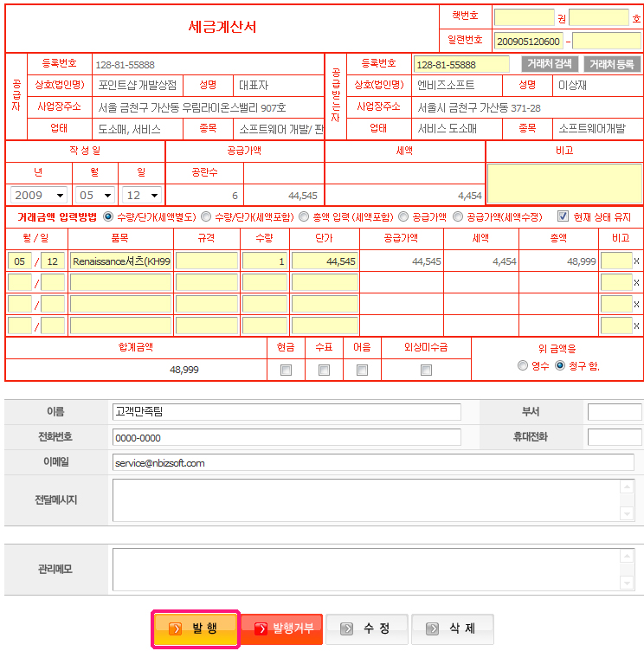Tick the 수표 (check) checkbox
The image size is (644, 651).
click(325, 370)
